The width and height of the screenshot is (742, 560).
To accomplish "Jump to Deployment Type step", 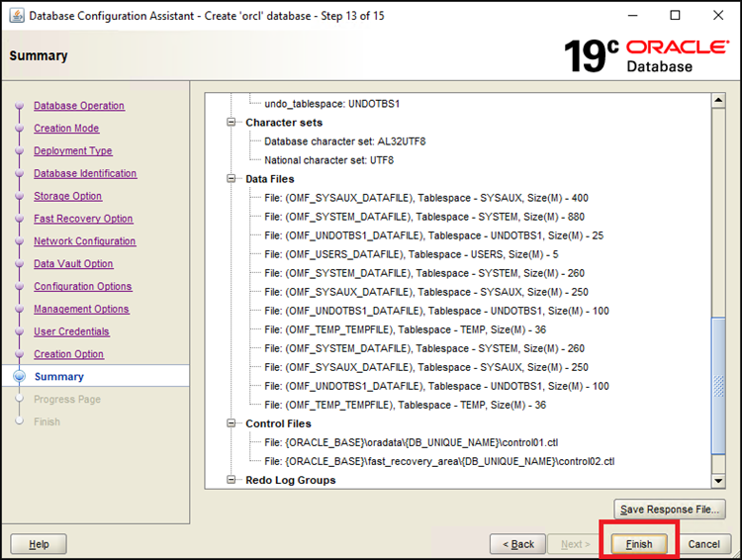I will [73, 151].
